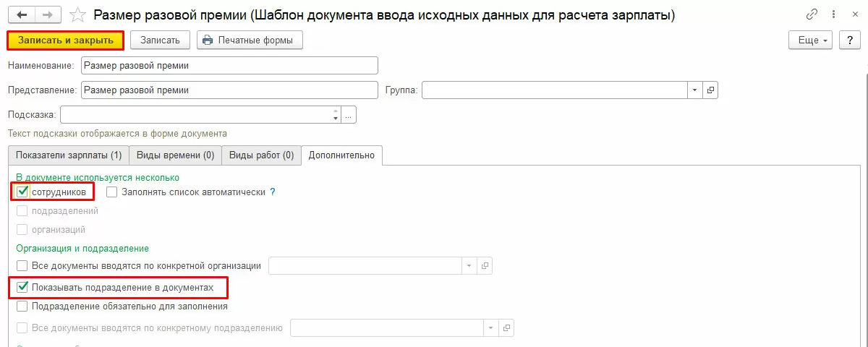Click the forward navigation arrow
The height and width of the screenshot is (347, 868).
point(47,14)
